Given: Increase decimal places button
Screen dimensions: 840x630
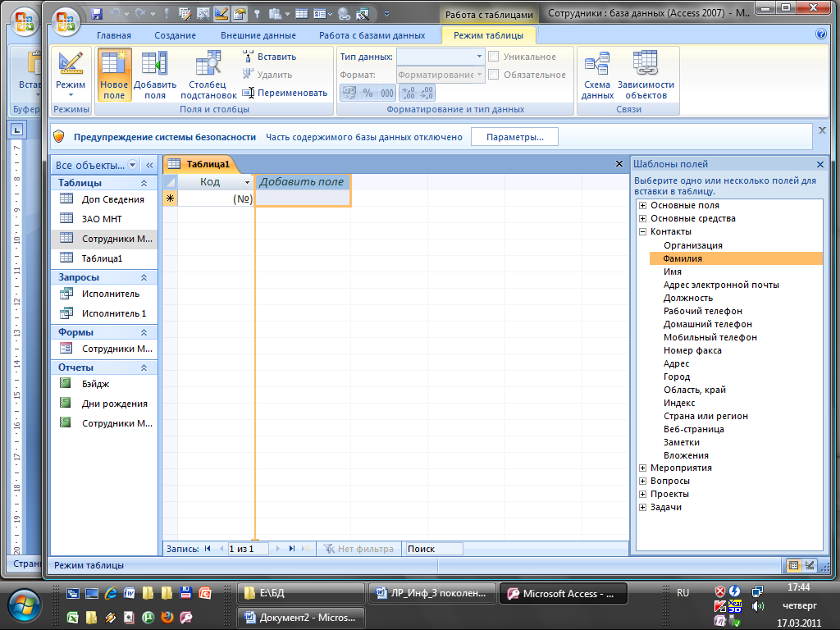Looking at the screenshot, I should pos(409,94).
